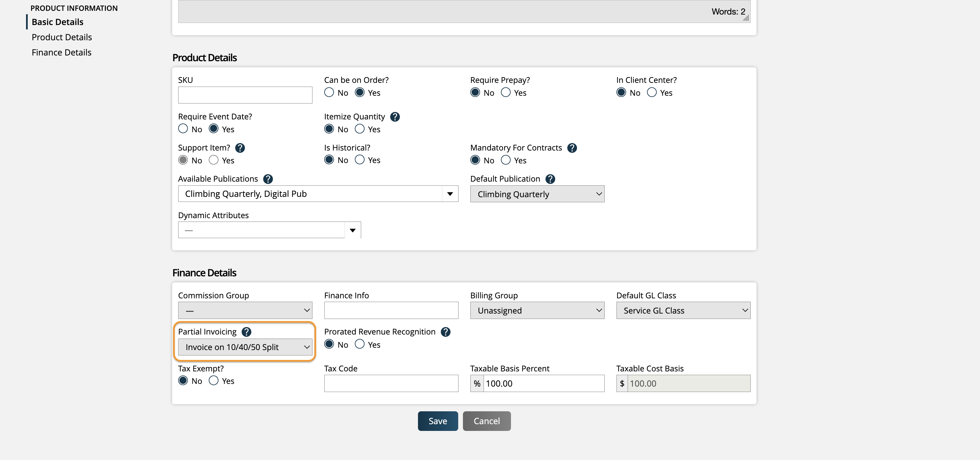Open Available Publications help tooltip
The image size is (980, 460).
[268, 179]
